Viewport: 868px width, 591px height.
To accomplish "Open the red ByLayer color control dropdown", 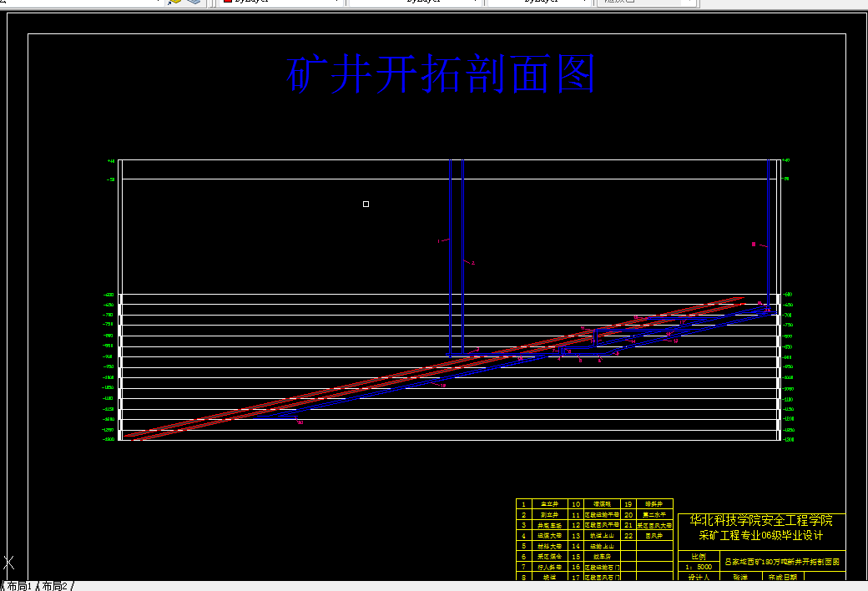I will pos(280,2).
